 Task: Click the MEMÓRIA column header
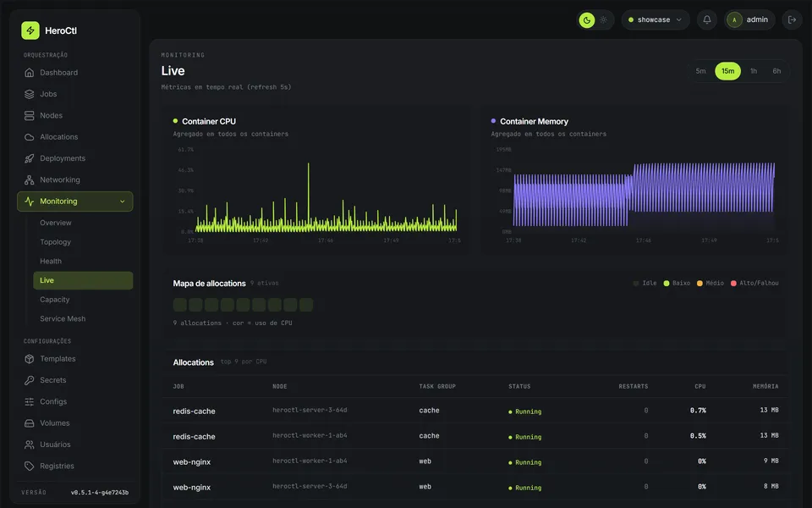(765, 387)
